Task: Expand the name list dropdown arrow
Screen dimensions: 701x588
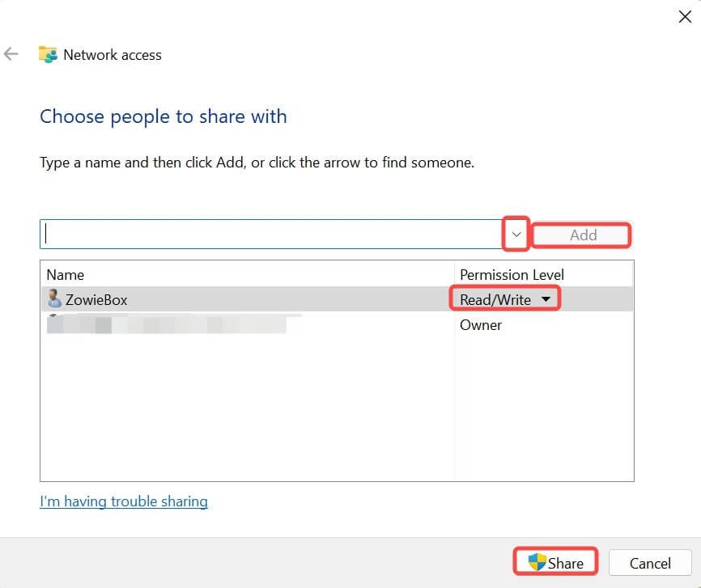Action: point(516,235)
